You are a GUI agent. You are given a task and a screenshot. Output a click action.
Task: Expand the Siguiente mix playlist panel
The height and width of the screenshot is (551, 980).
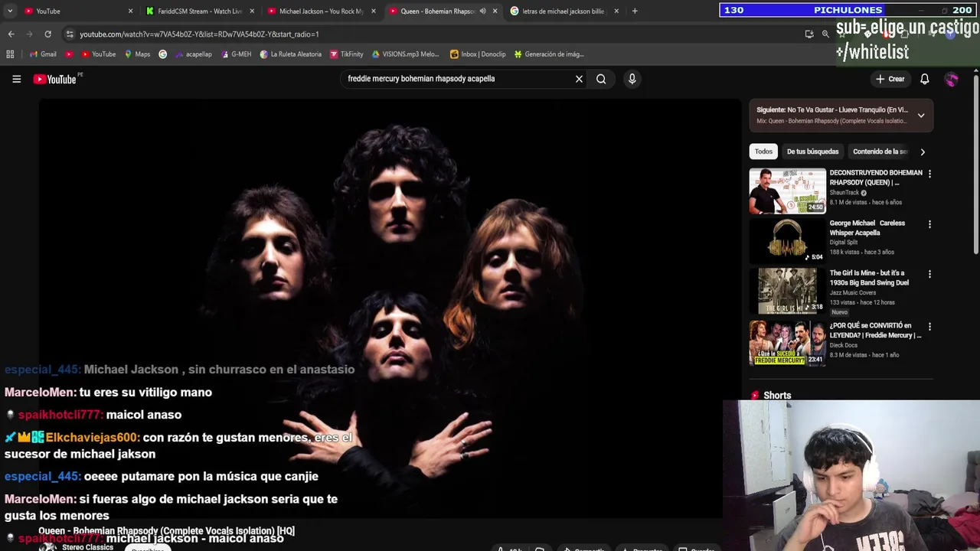[921, 116]
